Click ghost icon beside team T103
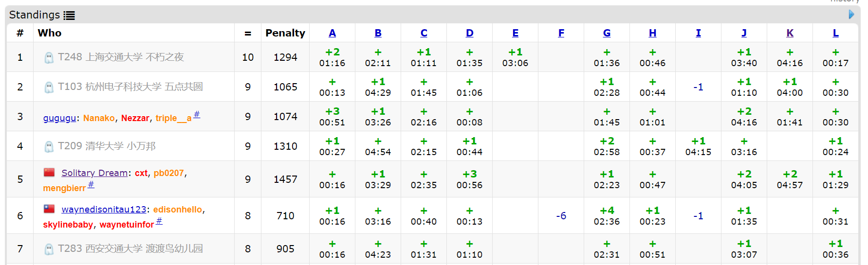The width and height of the screenshot is (868, 265). (x=49, y=88)
